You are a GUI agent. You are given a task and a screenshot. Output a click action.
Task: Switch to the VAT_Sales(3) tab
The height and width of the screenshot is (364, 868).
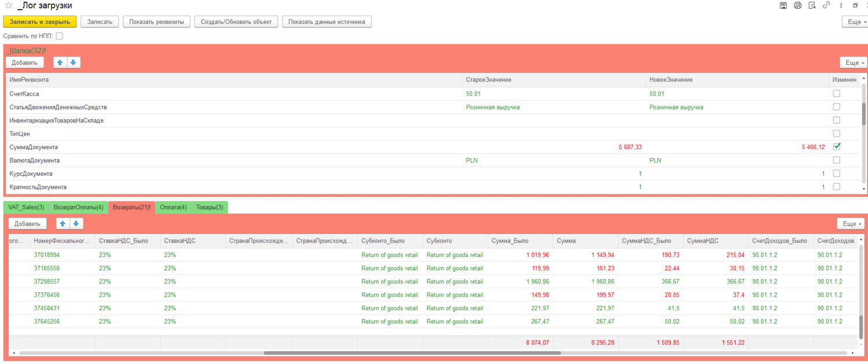point(26,207)
